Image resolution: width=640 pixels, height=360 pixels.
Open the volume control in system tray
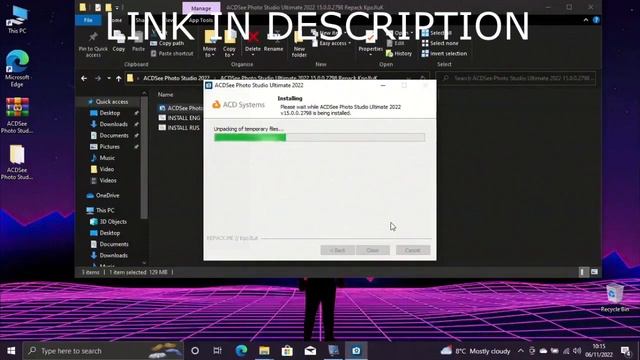pyautogui.click(x=577, y=351)
